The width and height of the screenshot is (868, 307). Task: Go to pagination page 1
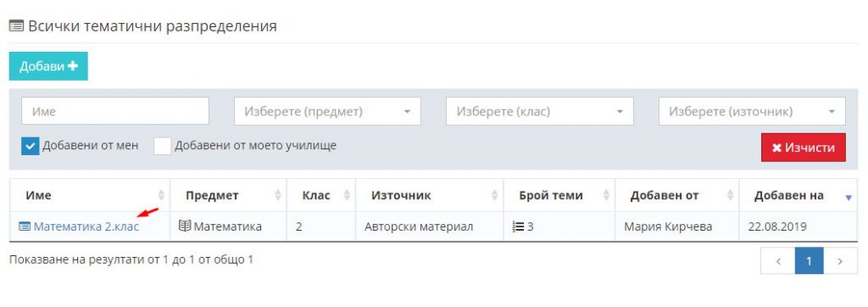(x=809, y=260)
